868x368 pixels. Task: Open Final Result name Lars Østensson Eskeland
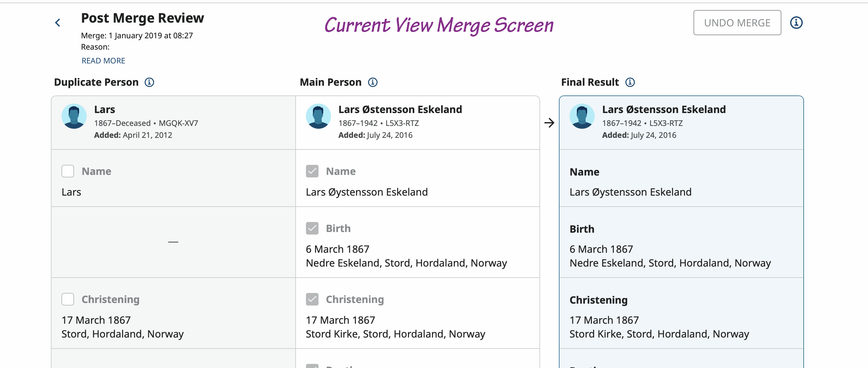pos(664,110)
